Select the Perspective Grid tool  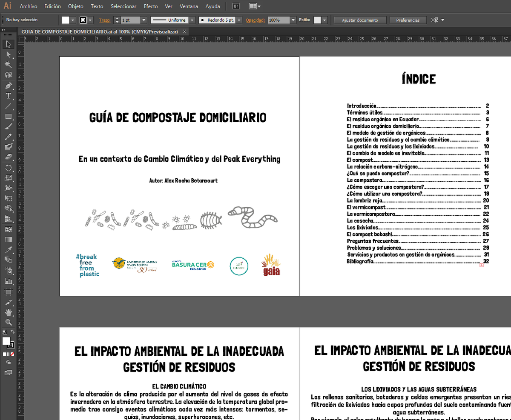click(x=8, y=219)
